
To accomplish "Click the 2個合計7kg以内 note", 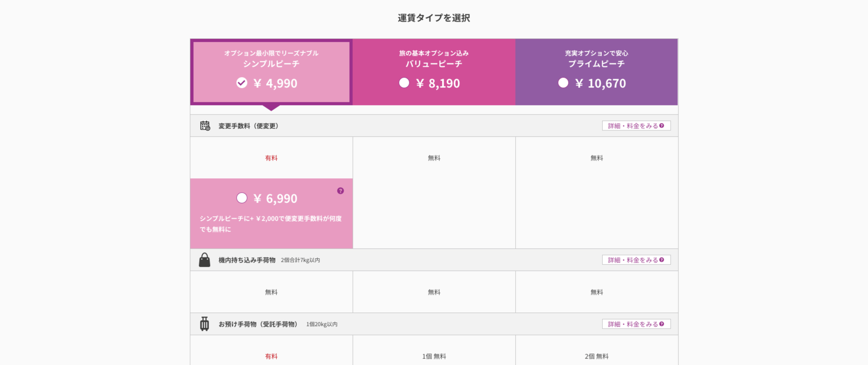I will coord(300,260).
